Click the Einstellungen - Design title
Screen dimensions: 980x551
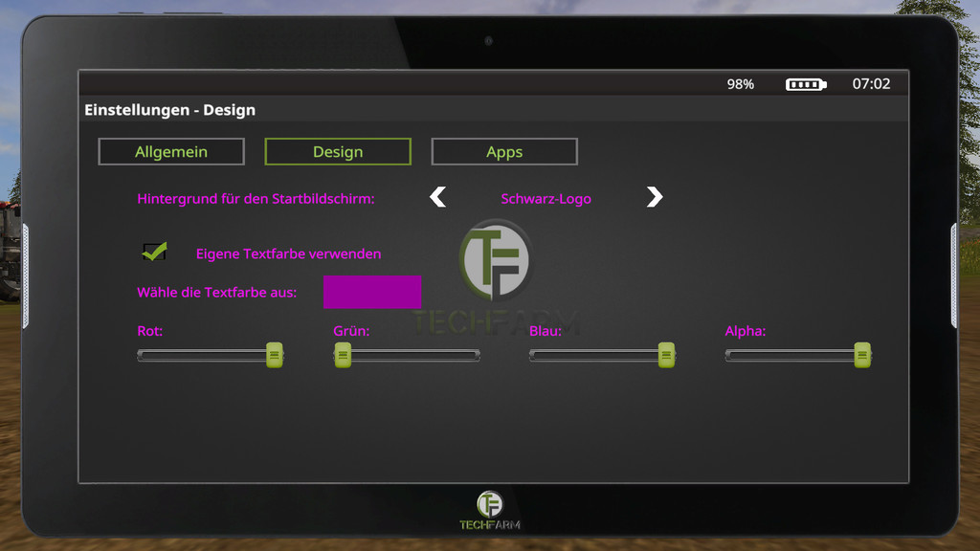point(169,110)
